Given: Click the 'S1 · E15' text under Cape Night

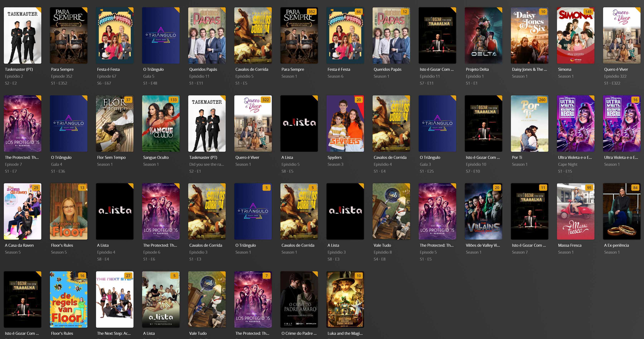Looking at the screenshot, I should click(565, 171).
